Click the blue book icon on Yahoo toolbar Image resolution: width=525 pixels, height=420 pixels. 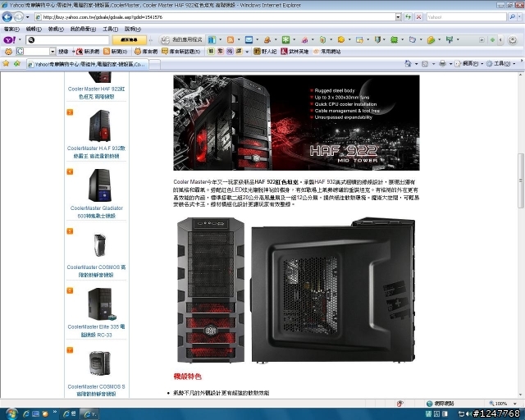pyautogui.click(x=212, y=40)
